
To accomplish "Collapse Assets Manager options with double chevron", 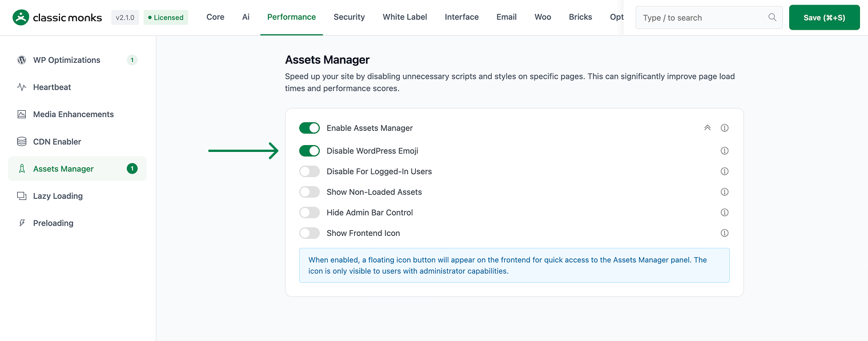I will pos(708,128).
